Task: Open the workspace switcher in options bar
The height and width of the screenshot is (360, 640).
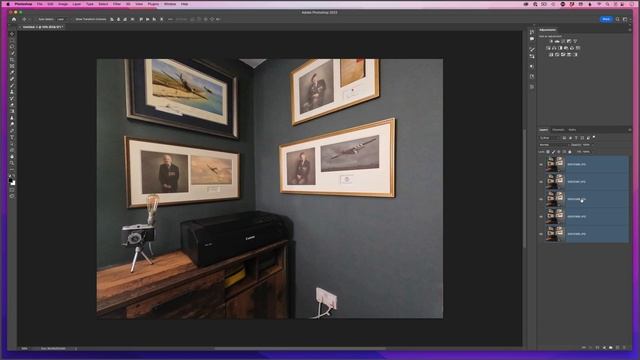Action: tap(625, 19)
